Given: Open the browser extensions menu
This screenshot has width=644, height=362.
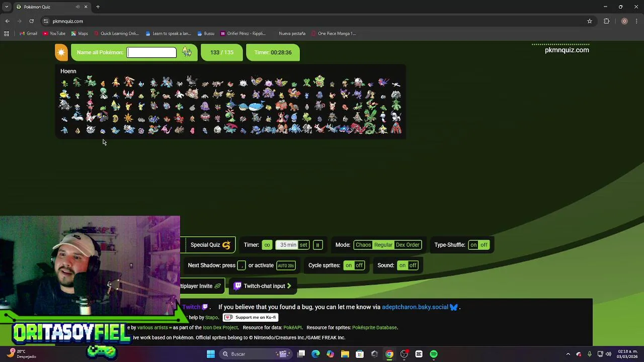Looking at the screenshot, I should (606, 21).
